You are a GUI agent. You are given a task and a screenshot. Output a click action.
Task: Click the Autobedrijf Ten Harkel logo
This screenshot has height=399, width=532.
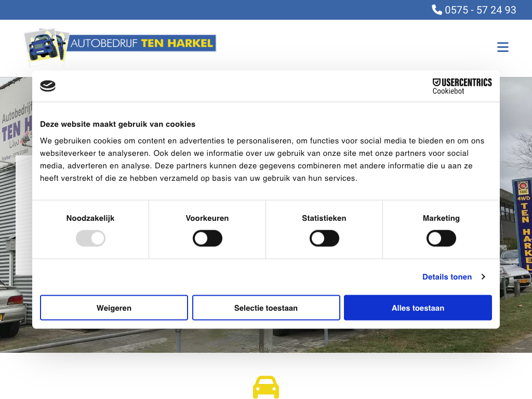(x=120, y=47)
